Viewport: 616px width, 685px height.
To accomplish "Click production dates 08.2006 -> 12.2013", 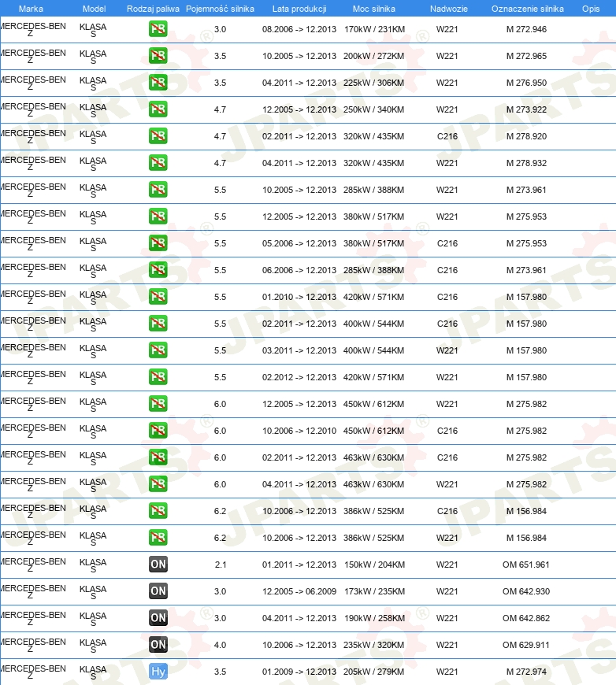I will tap(299, 29).
